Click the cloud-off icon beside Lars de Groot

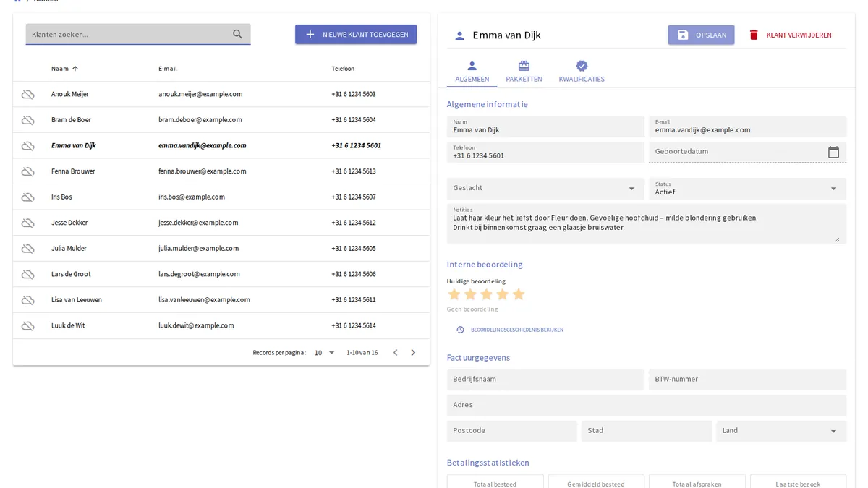pos(27,275)
